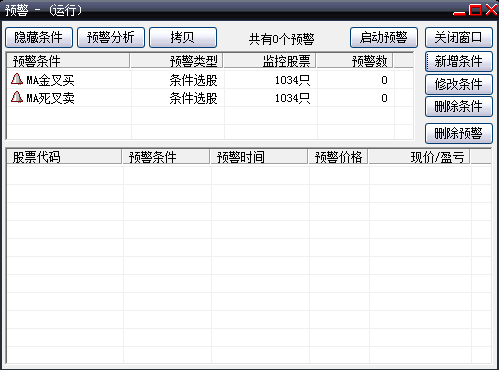Start alerts with 启动预警
499x370 pixels.
[384, 38]
